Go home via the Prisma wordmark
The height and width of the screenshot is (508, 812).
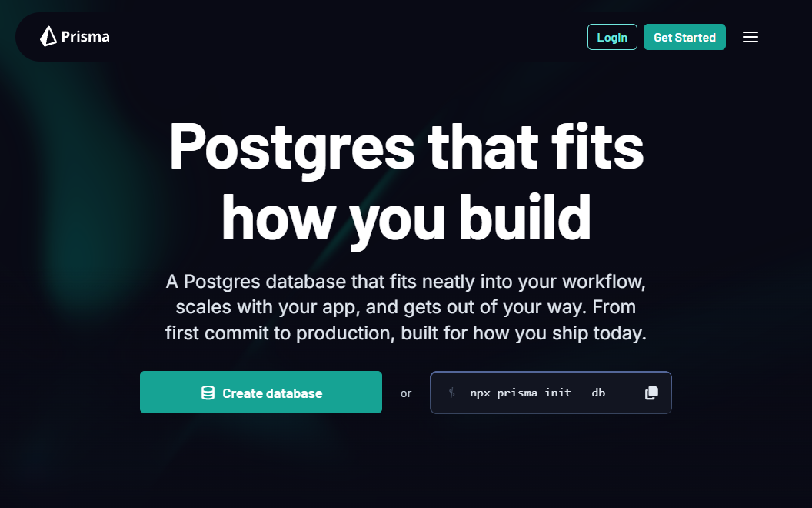(x=85, y=37)
